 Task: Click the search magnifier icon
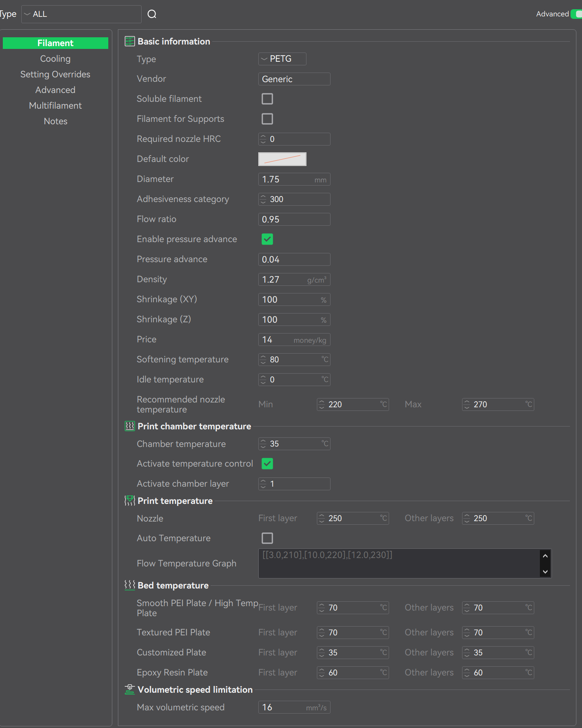point(152,14)
